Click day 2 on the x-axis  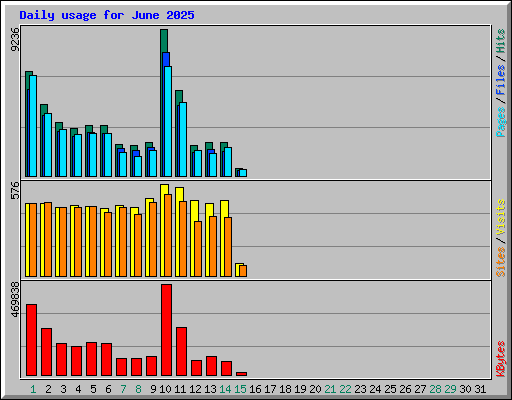[x=48, y=389]
